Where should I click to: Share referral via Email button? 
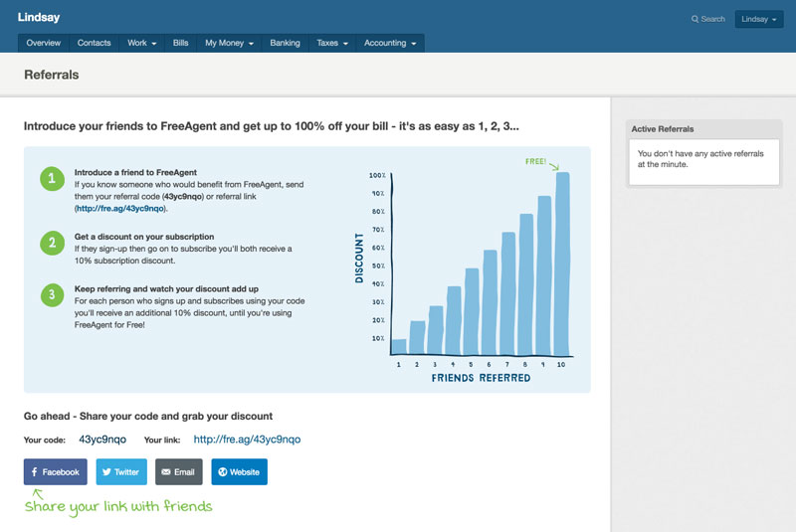coord(179,471)
